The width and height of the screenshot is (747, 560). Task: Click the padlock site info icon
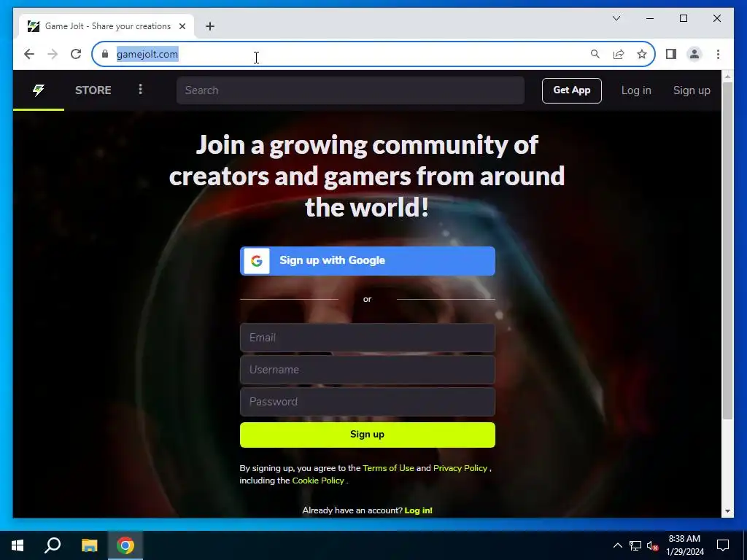pyautogui.click(x=105, y=54)
